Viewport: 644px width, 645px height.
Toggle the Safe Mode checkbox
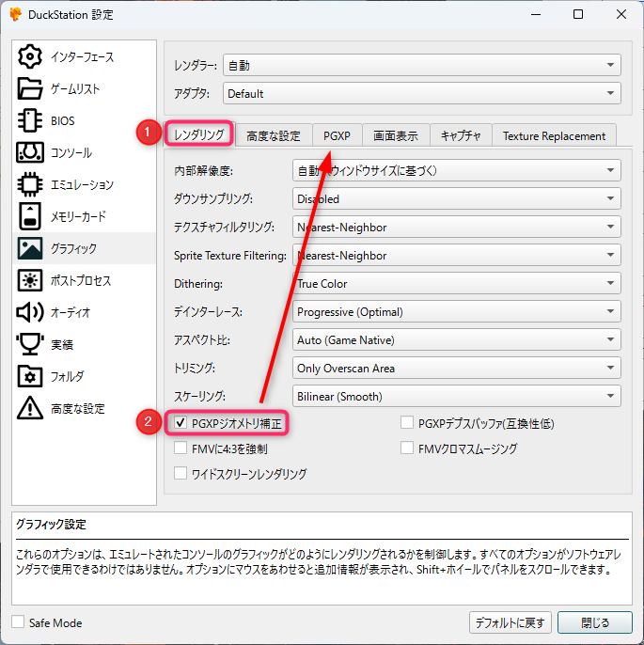(19, 622)
